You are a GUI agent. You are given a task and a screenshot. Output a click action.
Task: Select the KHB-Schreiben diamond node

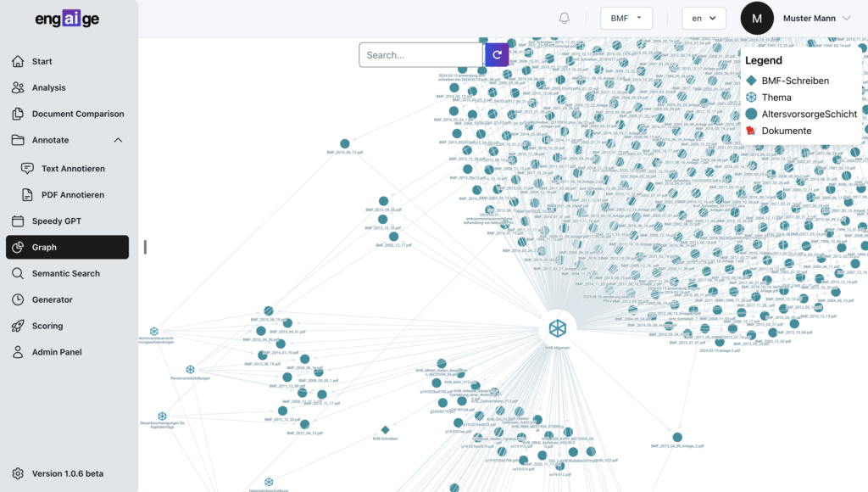click(386, 430)
